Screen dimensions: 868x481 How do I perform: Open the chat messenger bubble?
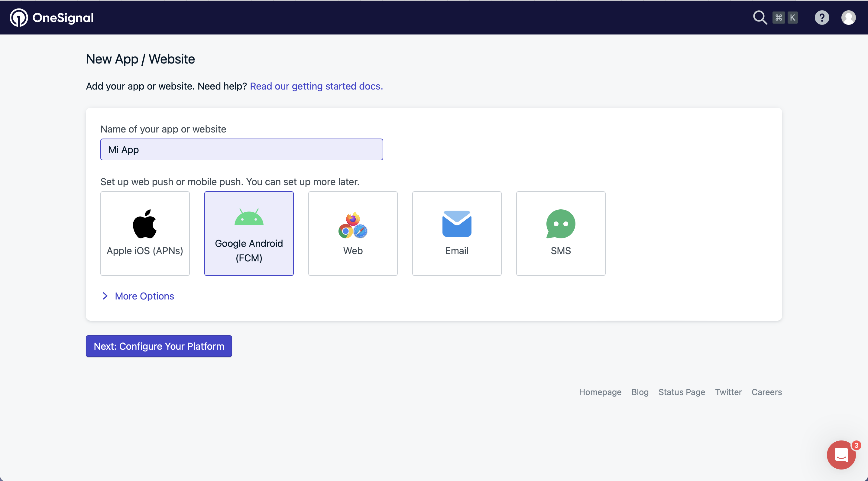click(x=841, y=455)
